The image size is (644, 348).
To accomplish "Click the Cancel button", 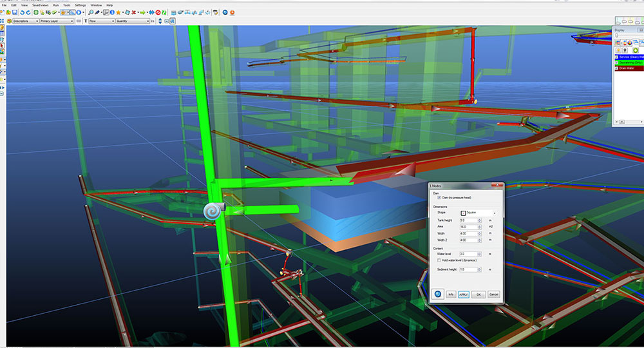I will [x=494, y=294].
